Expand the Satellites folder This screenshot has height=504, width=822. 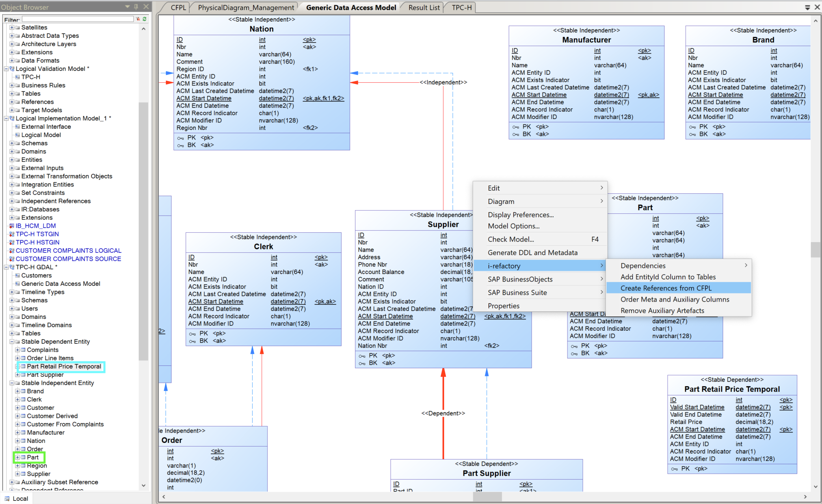click(x=12, y=28)
